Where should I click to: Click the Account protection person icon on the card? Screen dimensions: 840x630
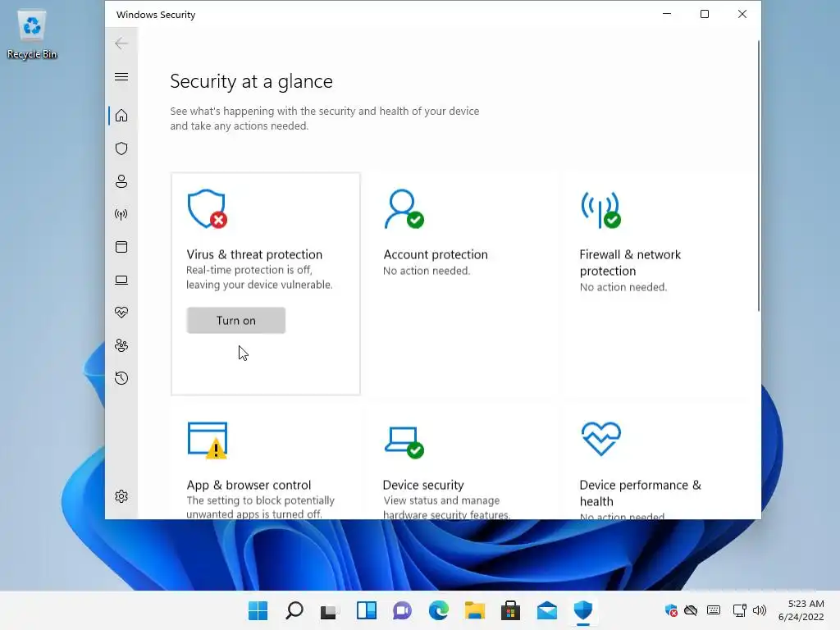[x=404, y=209]
